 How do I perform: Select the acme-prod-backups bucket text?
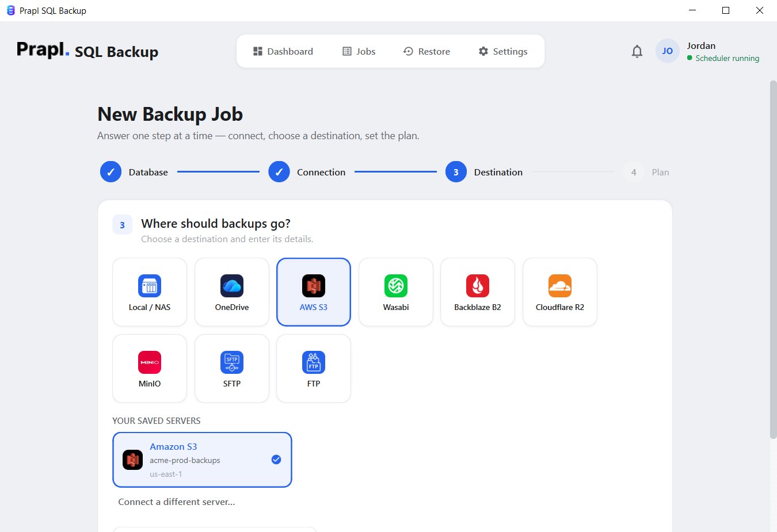click(185, 461)
